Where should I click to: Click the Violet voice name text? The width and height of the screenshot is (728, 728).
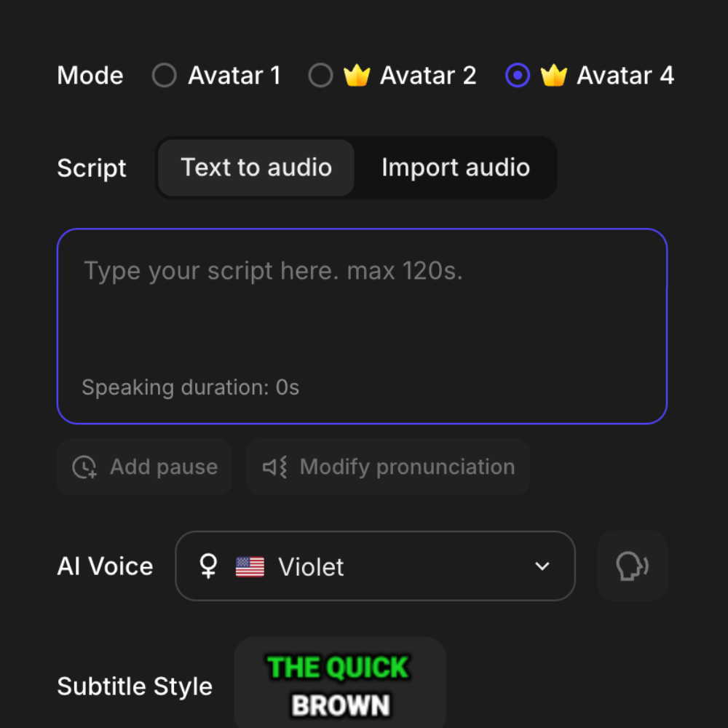[312, 567]
